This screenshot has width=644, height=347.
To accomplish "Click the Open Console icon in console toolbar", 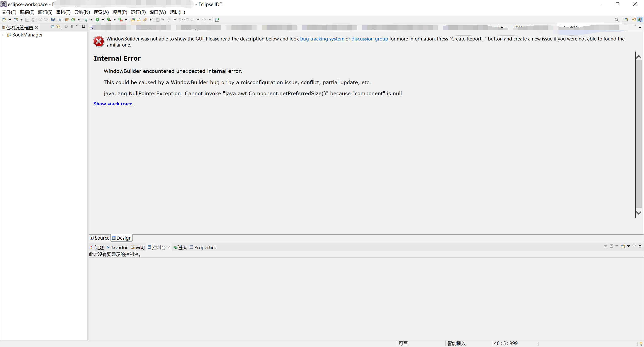I will click(623, 246).
